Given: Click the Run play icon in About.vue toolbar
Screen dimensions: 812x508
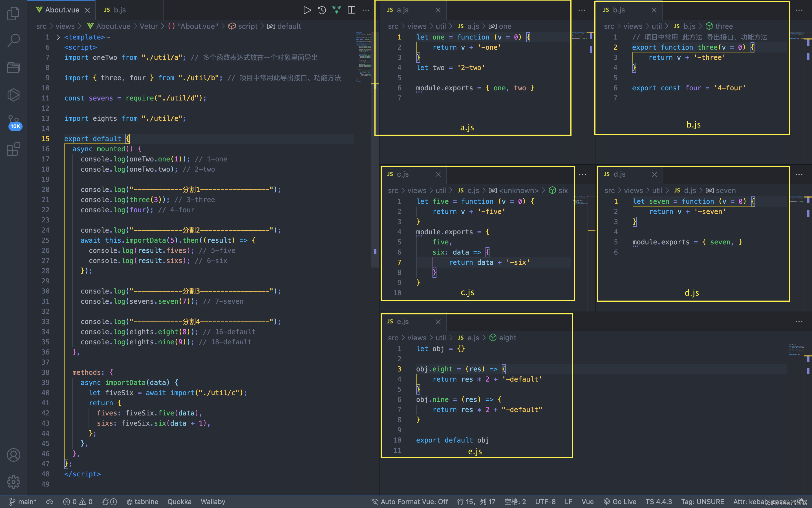Looking at the screenshot, I should [307, 10].
